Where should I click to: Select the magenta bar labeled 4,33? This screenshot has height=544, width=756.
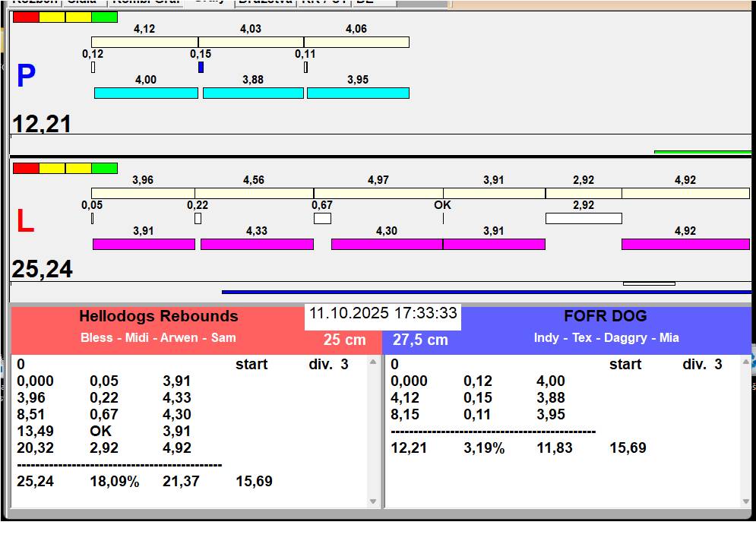pyautogui.click(x=257, y=244)
